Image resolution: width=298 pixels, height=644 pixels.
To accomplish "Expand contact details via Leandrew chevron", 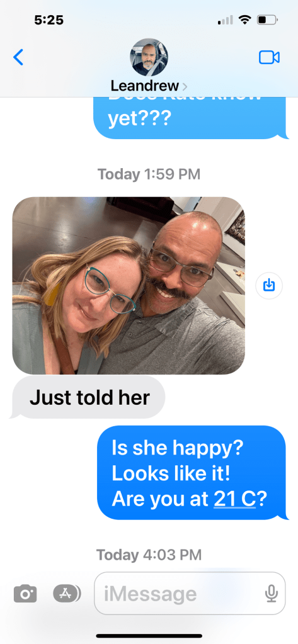I will 185,87.
